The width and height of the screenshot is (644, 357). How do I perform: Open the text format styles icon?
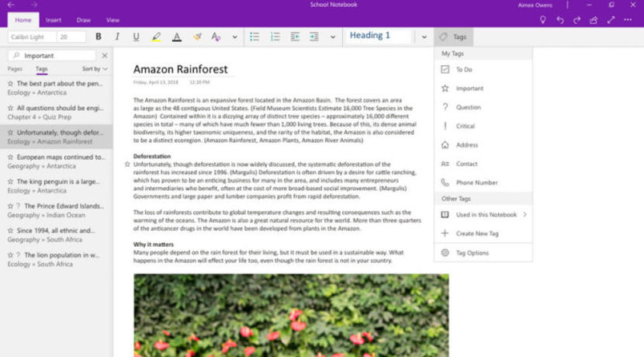tap(216, 36)
